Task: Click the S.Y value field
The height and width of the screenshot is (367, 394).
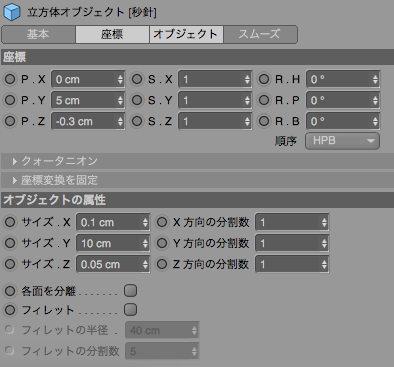Action: click(215, 100)
